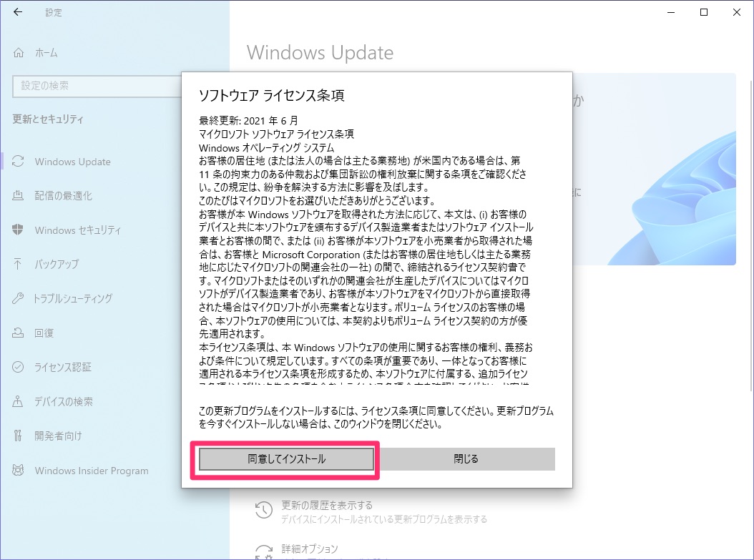Close the Settings window
Viewport: 754px width, 560px height.
[x=737, y=12]
